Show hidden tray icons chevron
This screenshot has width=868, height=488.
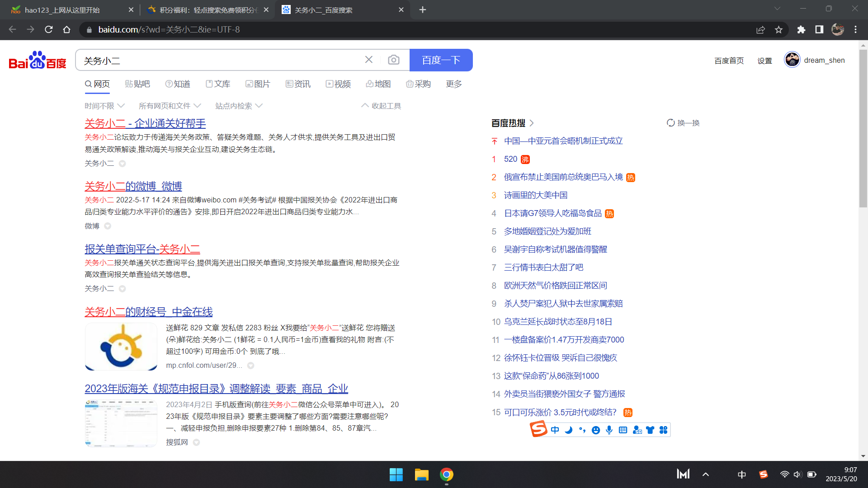coord(706,474)
